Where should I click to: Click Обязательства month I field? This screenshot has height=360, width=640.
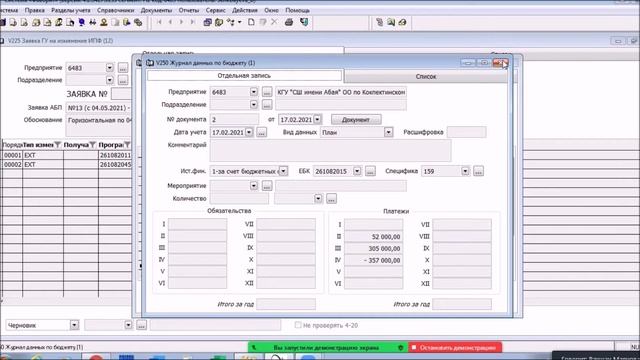click(197, 224)
